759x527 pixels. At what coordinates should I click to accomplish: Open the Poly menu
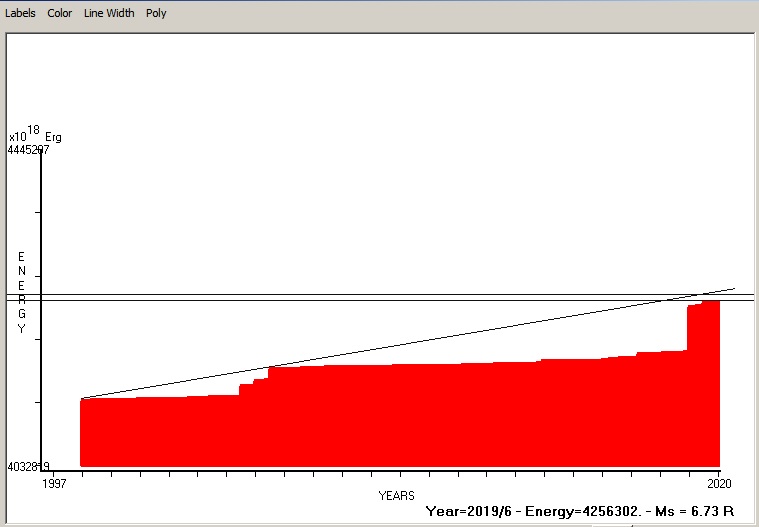tap(156, 13)
